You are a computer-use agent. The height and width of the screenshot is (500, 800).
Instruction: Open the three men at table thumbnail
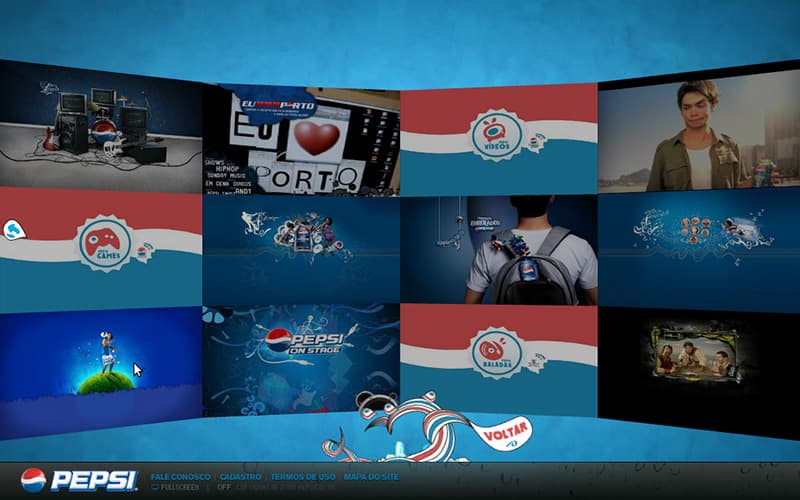(x=699, y=372)
